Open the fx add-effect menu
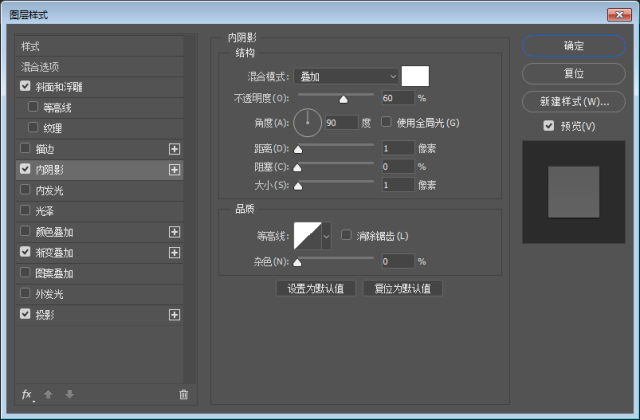640x420 pixels. (27, 394)
